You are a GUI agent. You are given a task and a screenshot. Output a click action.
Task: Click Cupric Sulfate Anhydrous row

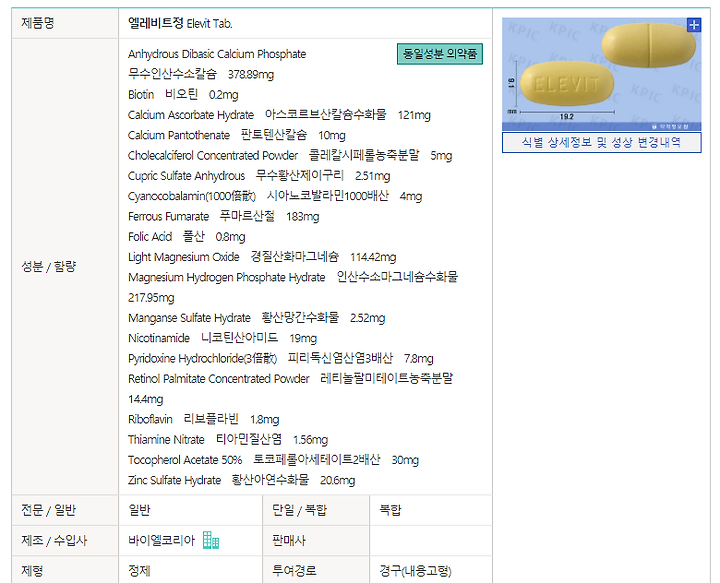click(259, 176)
